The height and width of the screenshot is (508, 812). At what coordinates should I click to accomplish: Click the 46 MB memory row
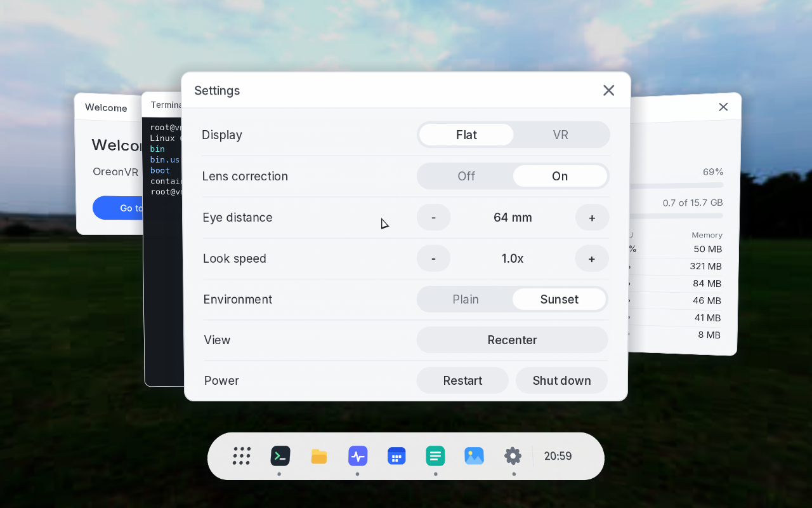[676, 300]
